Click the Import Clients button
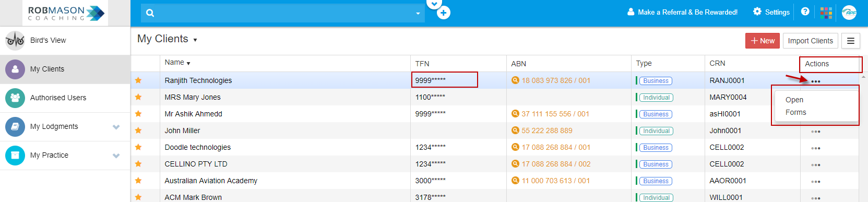Image resolution: width=868 pixels, height=202 pixels. tap(811, 41)
